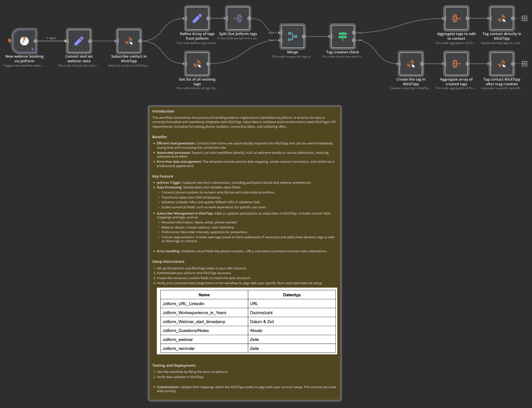The image size is (532, 408).
Task: Click the false output of Tag creation check
Action: click(x=354, y=40)
